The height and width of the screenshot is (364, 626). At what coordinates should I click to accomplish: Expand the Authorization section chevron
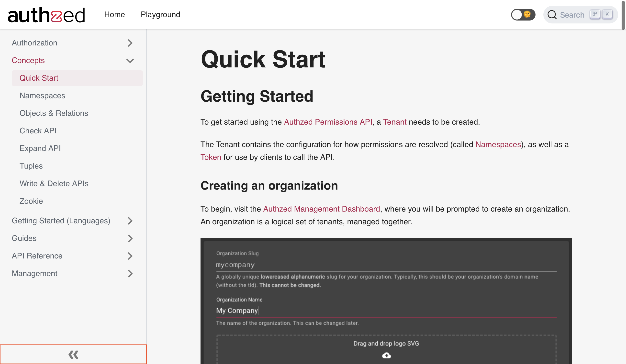(x=130, y=43)
